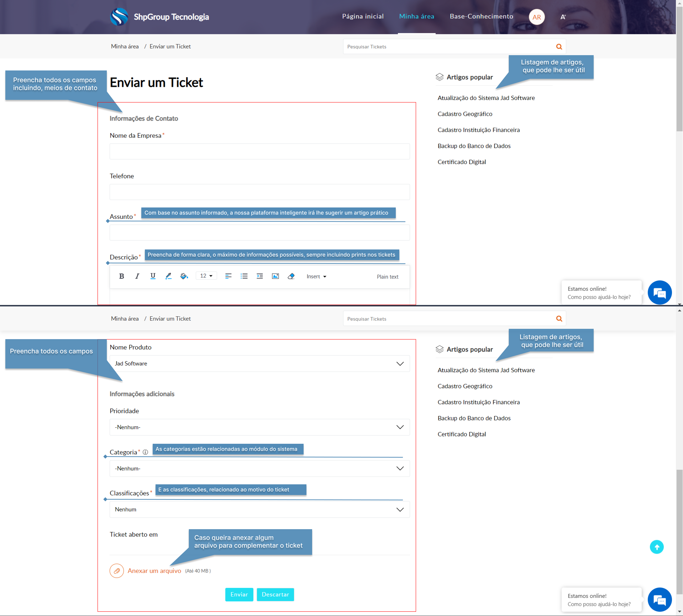Click the Nome da Empresa input field
683x616 pixels.
coord(259,151)
